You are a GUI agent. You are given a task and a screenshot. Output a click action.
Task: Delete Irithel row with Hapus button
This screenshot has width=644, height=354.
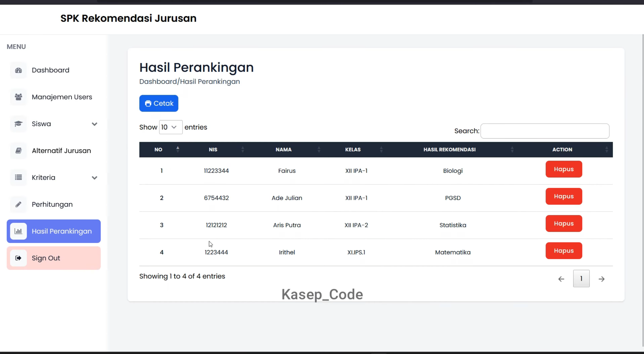click(564, 251)
